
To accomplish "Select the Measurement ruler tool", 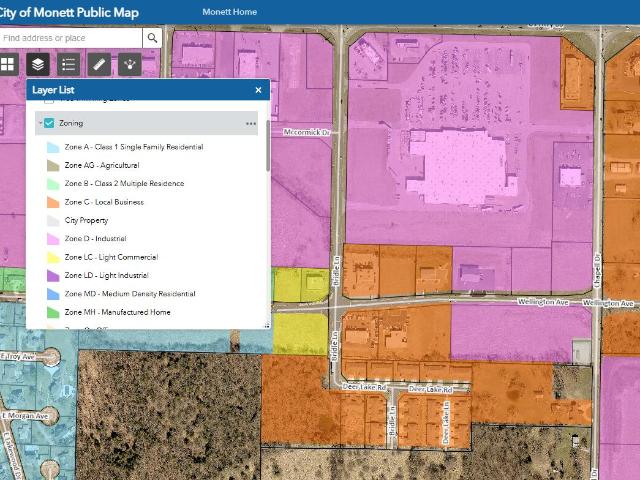I will click(98, 64).
